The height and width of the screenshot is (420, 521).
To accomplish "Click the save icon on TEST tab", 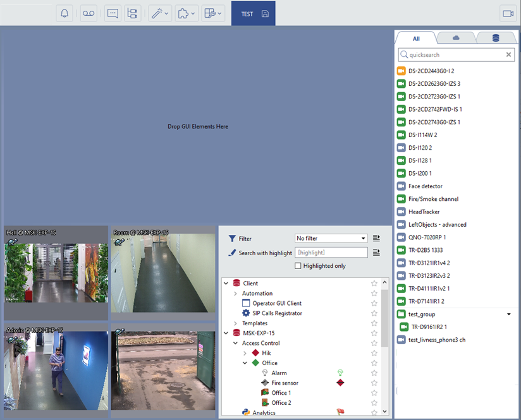I will [264, 14].
